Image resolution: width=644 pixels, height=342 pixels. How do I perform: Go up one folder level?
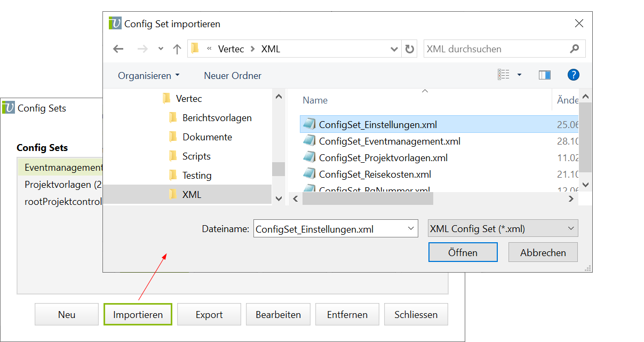pos(177,49)
